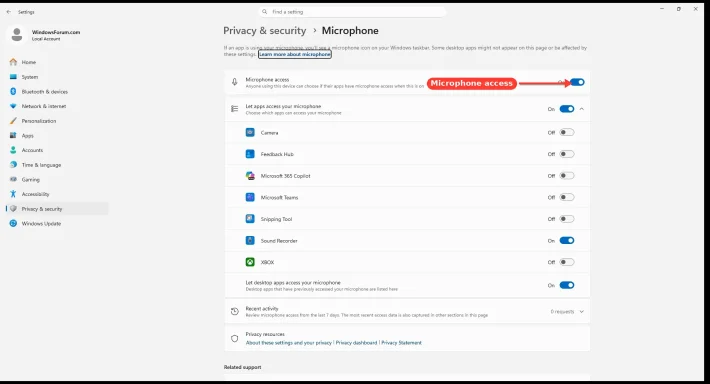This screenshot has height=384, width=710.
Task: Click the list icon beside Let apps access
Action: pos(235,109)
